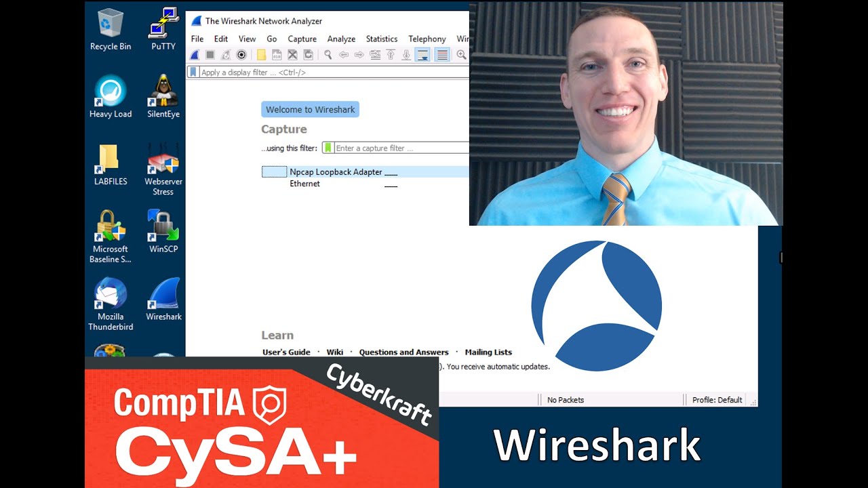Open the LABFILES folder shortcut
The width and height of the screenshot is (868, 488).
pos(111,165)
